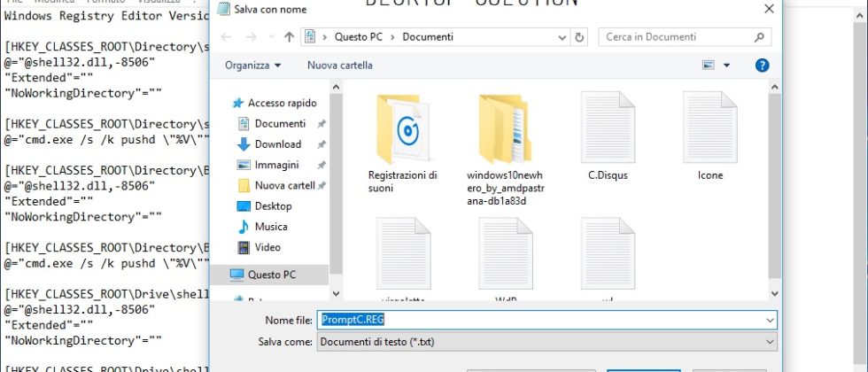
Task: Click the Desktop monitor icon in sidebar
Action: pos(244,205)
